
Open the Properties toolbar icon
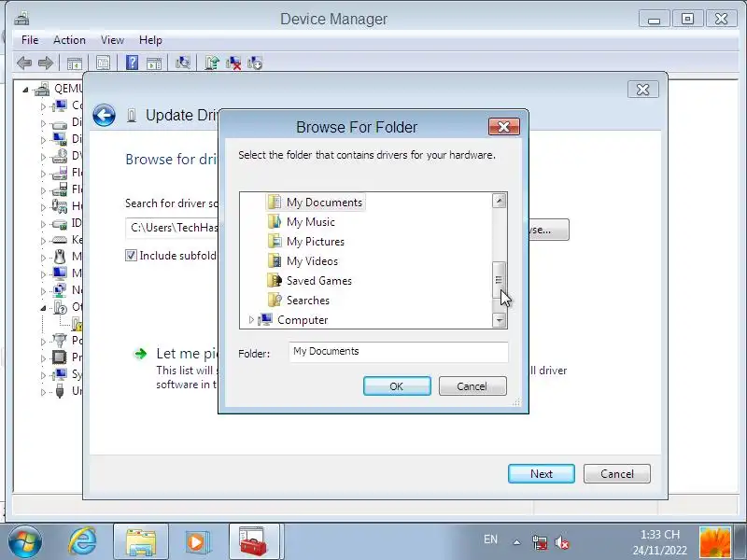[x=103, y=63]
